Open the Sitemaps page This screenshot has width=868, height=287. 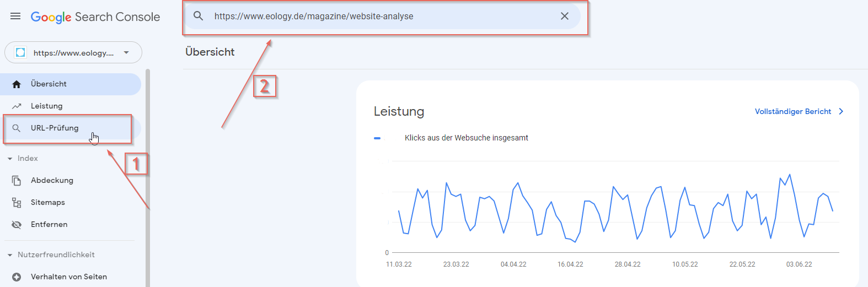[x=71, y=203]
